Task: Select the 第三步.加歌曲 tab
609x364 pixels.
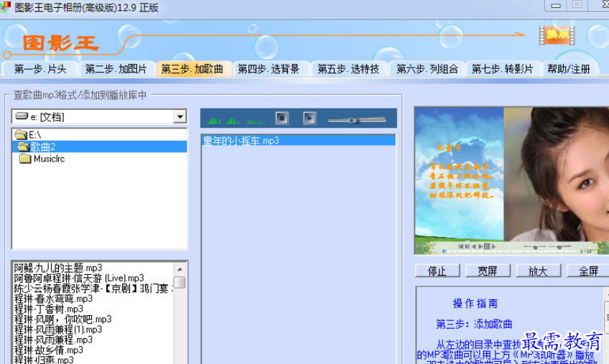Action: 192,69
